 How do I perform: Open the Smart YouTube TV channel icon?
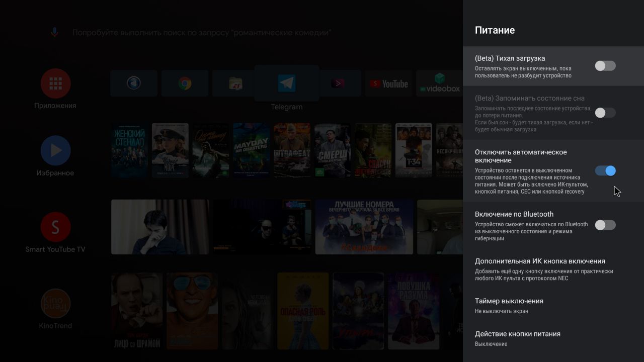coord(55,227)
